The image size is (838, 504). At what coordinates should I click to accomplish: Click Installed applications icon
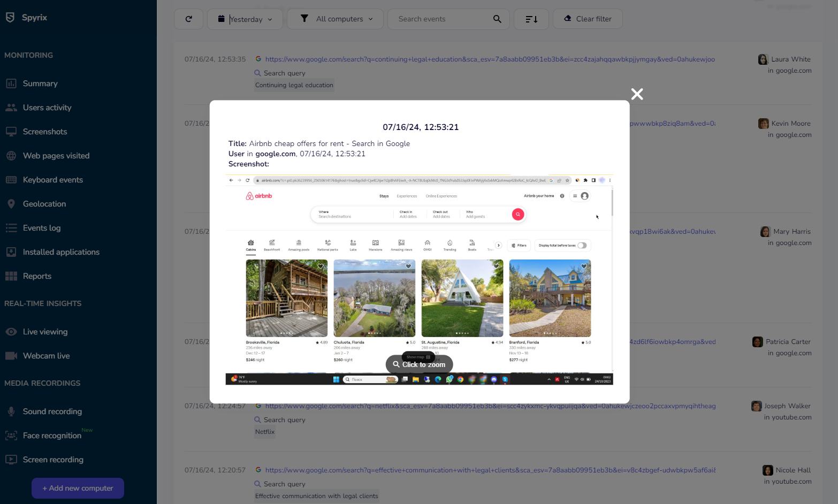[x=11, y=252]
